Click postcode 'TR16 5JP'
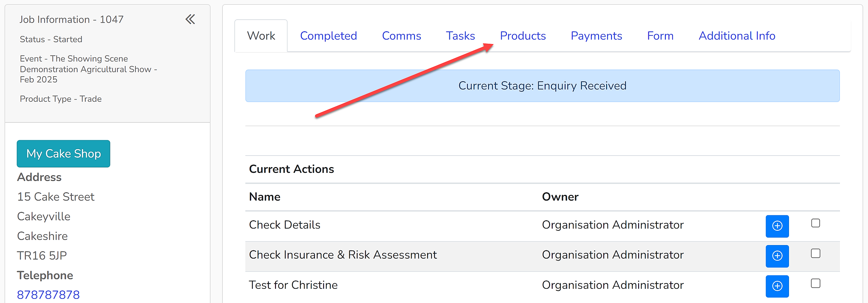The height and width of the screenshot is (303, 868). click(42, 256)
